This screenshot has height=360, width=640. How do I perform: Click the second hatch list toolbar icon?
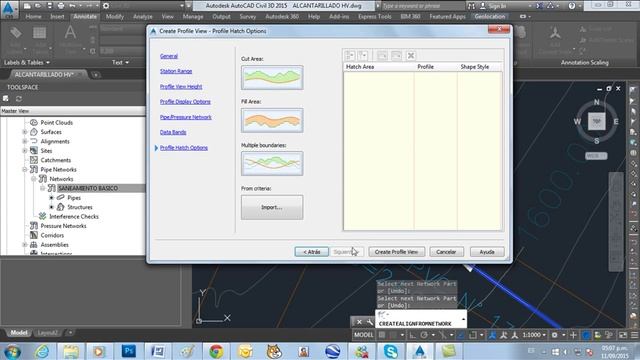(x=363, y=56)
